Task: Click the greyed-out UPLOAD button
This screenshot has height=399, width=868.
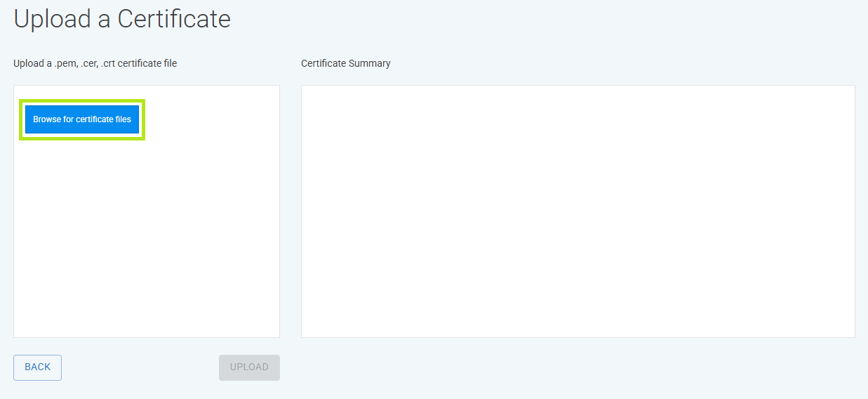Action: pos(249,367)
